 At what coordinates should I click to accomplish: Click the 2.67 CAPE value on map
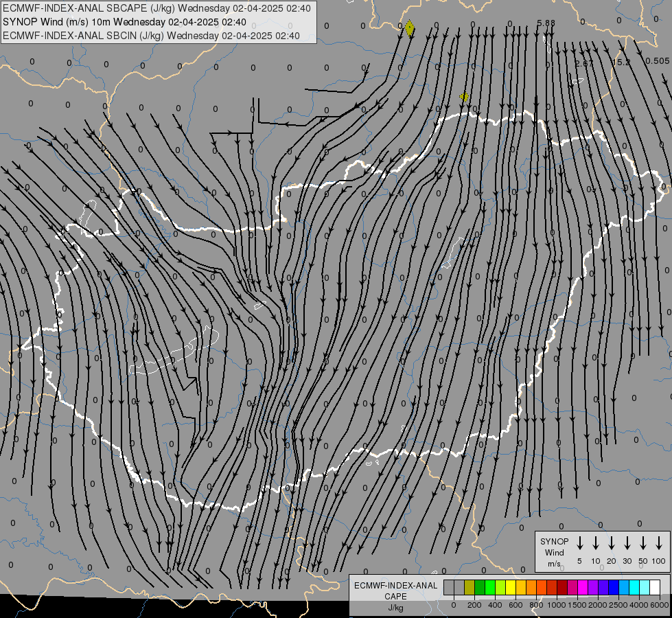pyautogui.click(x=584, y=63)
